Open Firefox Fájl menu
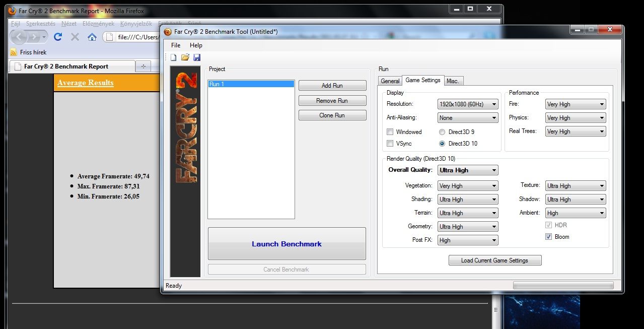The height and width of the screenshot is (329, 644). point(16,24)
